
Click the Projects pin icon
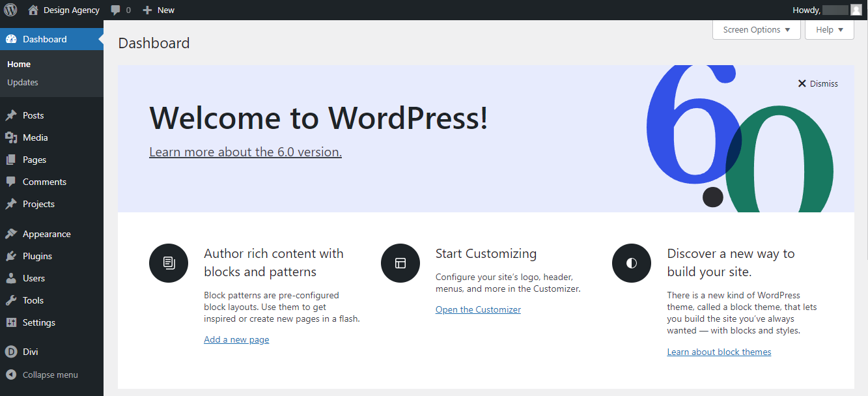click(x=11, y=204)
